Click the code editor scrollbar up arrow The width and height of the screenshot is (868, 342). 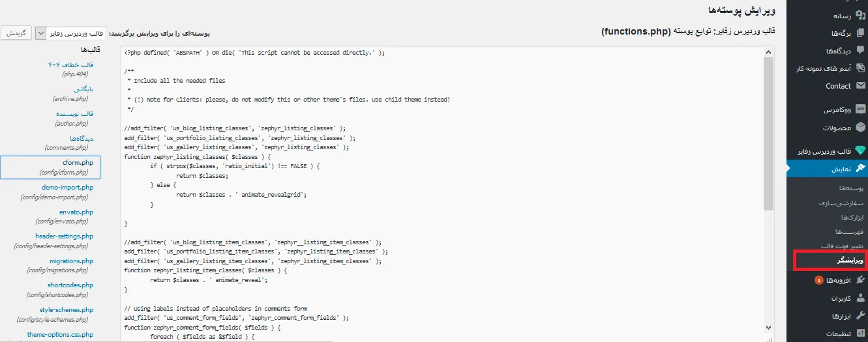click(769, 51)
